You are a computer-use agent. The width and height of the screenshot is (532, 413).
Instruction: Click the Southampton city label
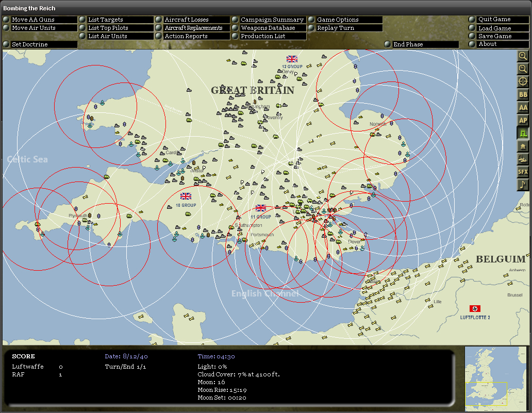(x=248, y=225)
